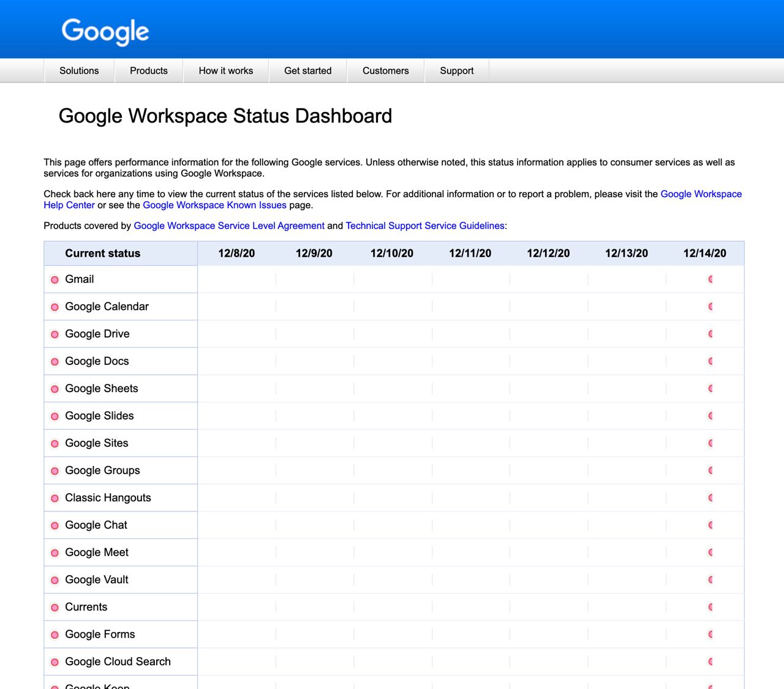Click Gmail's red status indicator icon
The width and height of the screenshot is (784, 689).
(55, 280)
